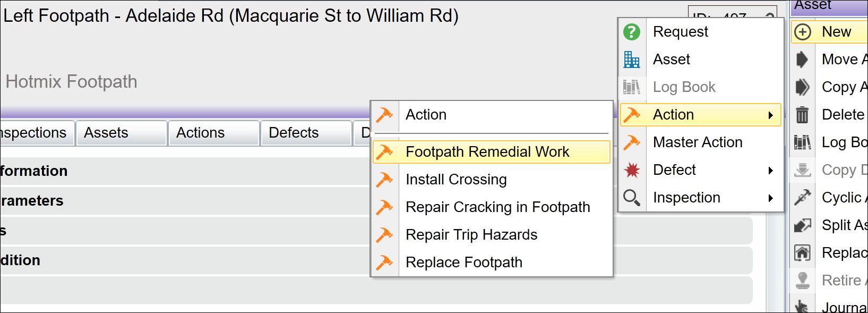
Task: Click the blue building Asset icon
Action: coord(631,60)
